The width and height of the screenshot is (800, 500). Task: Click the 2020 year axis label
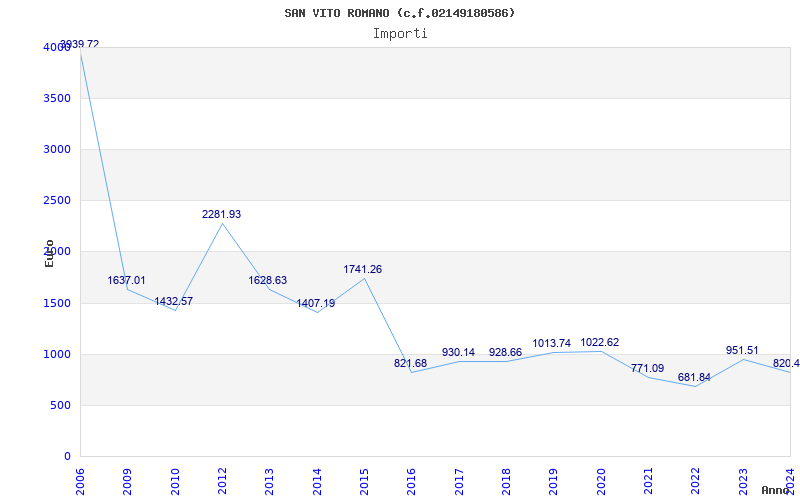pos(600,478)
